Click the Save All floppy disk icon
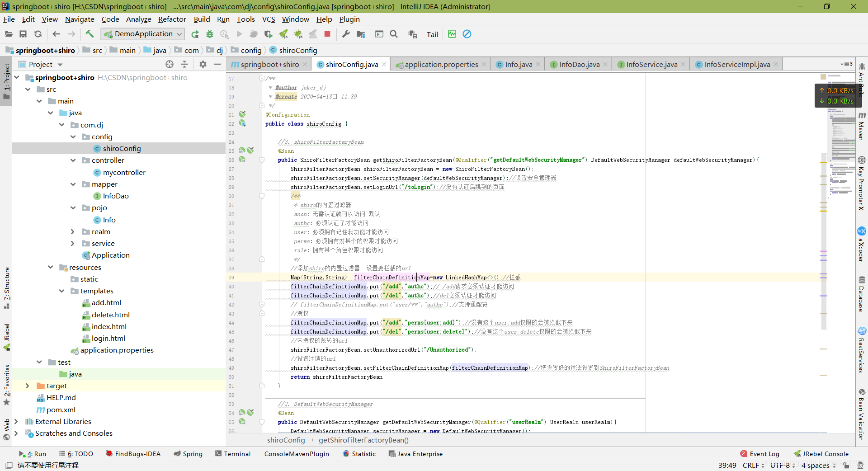This screenshot has width=868, height=471. [23, 34]
